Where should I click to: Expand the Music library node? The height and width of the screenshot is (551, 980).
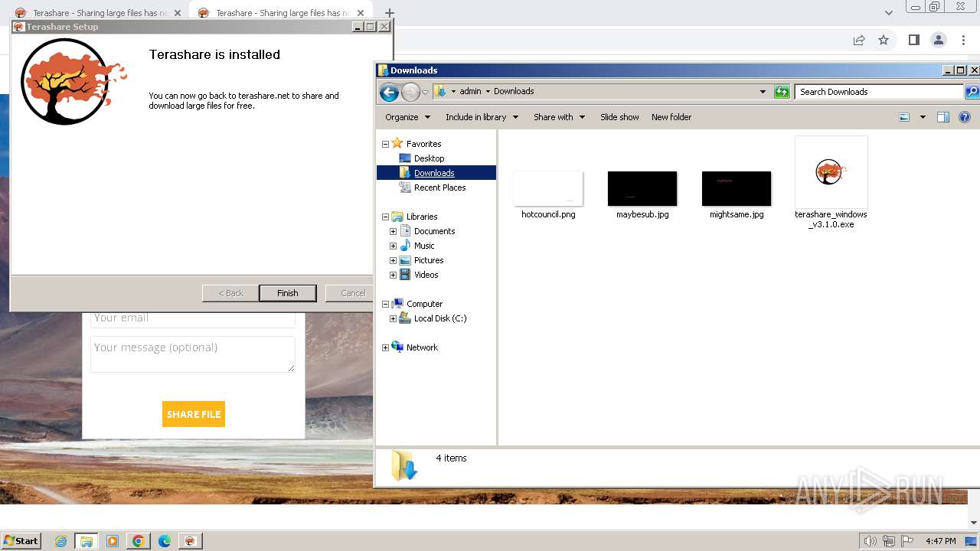pos(393,246)
